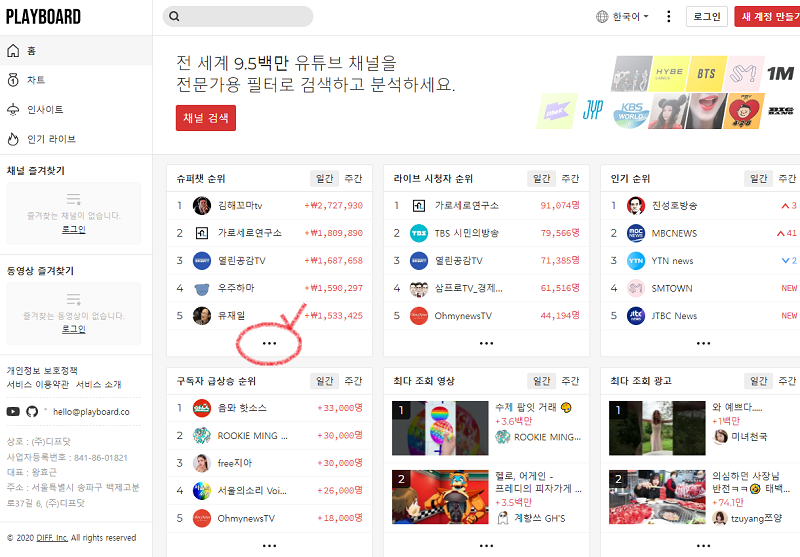Select 일간 tab in 구독자 급상승 순위
Viewport: 800px width, 557px height.
324,381
